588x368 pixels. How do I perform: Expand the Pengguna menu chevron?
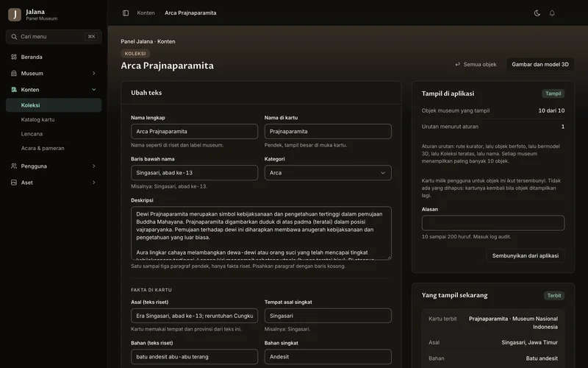pyautogui.click(x=94, y=166)
